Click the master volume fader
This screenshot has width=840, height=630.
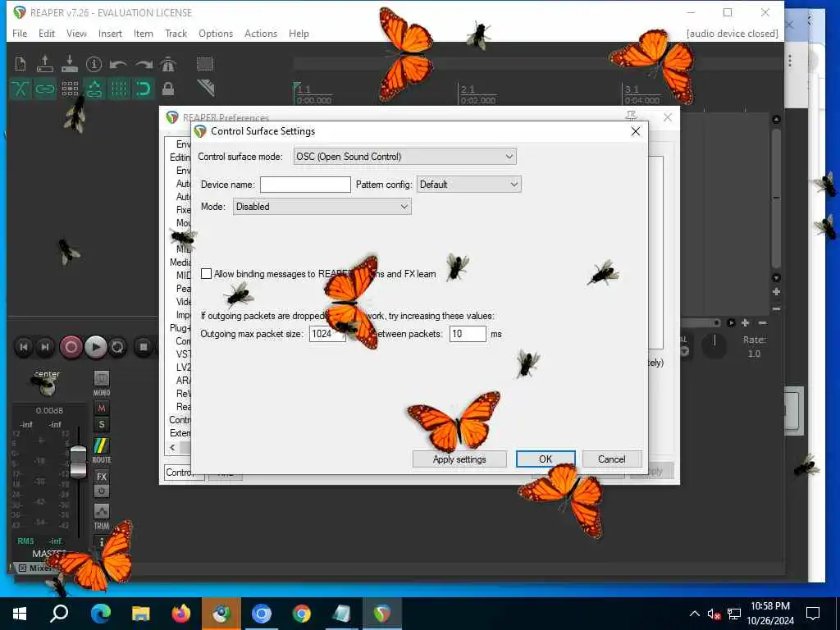pos(78,461)
